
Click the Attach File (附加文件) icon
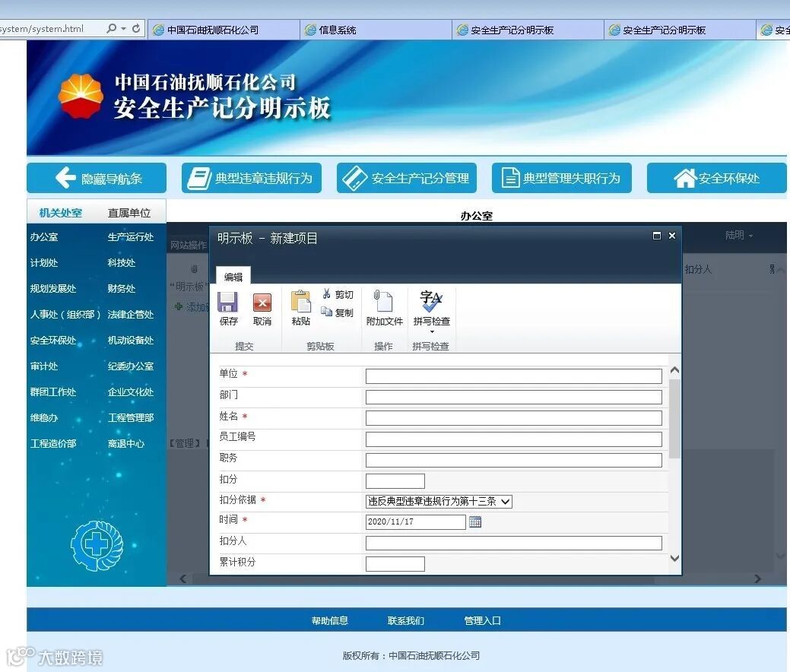(x=383, y=301)
